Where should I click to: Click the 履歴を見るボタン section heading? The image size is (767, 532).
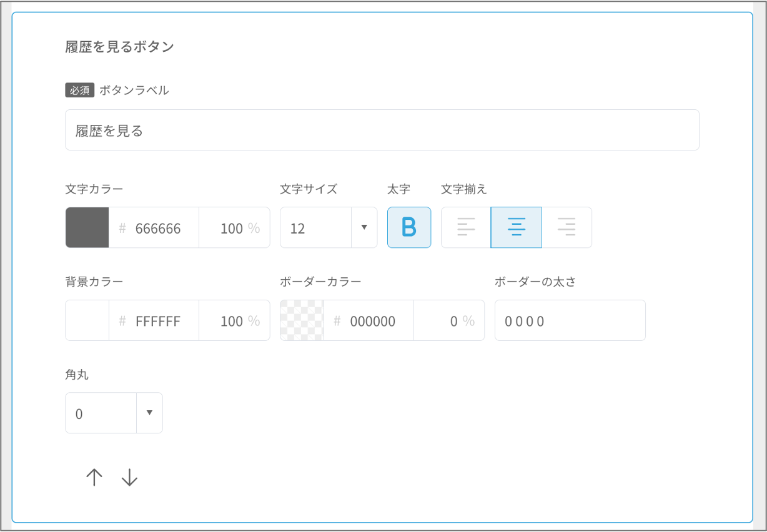(x=119, y=47)
